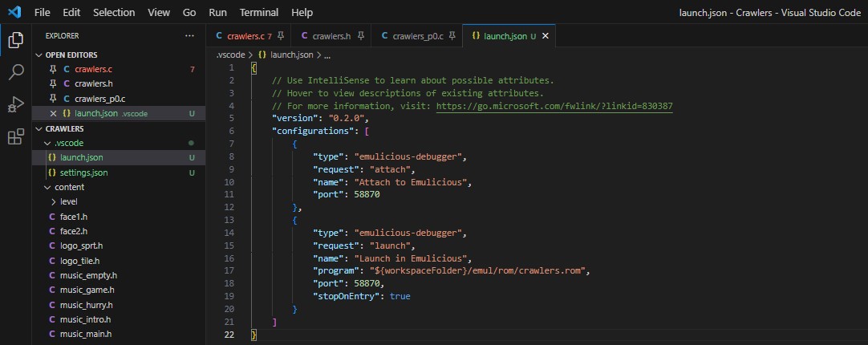Open the View menu

159,12
